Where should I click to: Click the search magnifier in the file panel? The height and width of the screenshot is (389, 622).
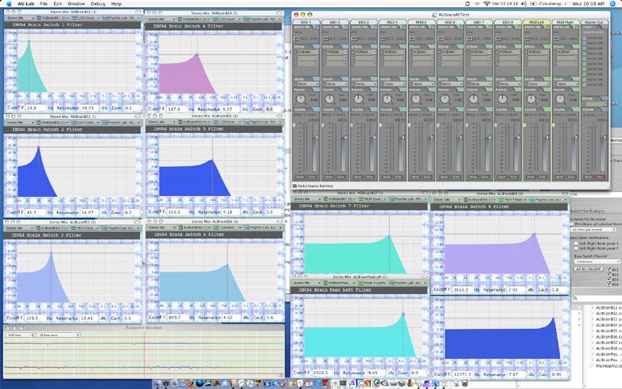(x=575, y=298)
